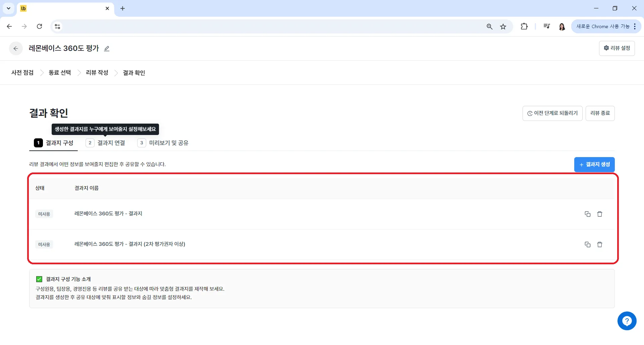Bookmark this page with the star icon

(x=503, y=26)
